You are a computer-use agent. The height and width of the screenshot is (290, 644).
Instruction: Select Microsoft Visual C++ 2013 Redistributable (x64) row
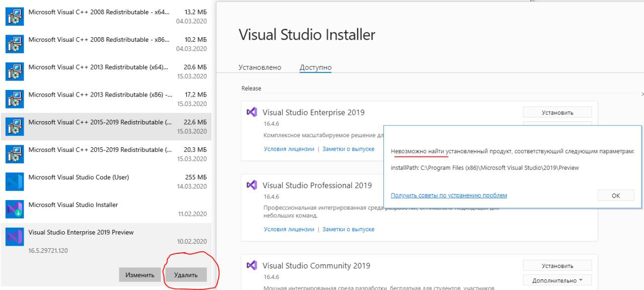[106, 72]
